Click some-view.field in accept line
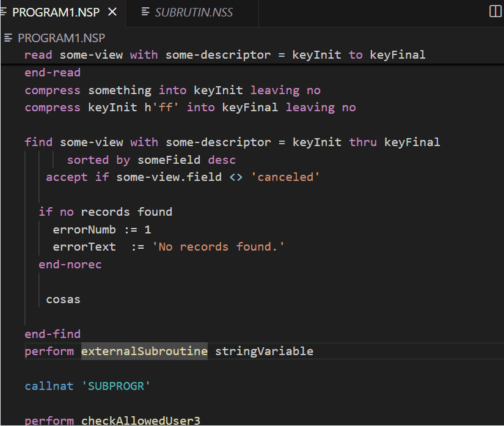Screen dimensions: 504x426 tap(169, 177)
